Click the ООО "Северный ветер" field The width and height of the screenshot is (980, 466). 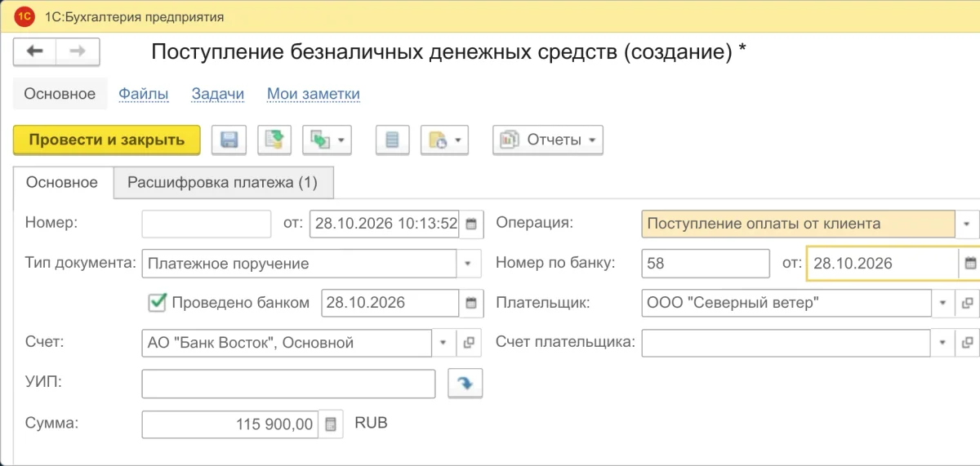[786, 303]
